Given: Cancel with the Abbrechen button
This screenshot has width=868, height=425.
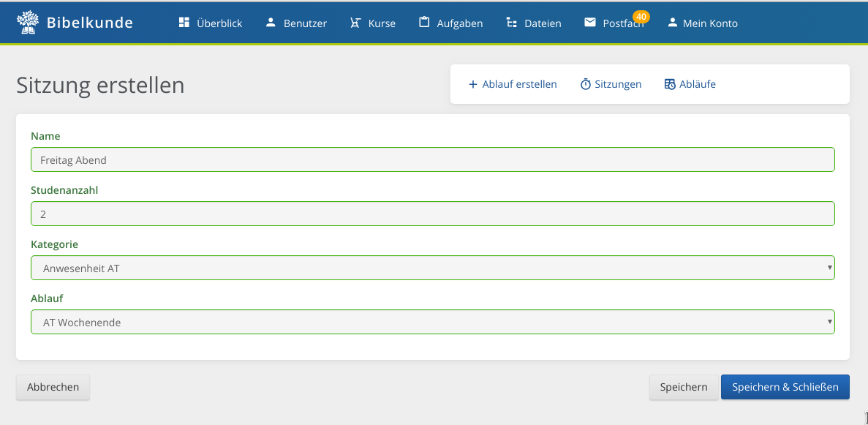Looking at the screenshot, I should pyautogui.click(x=53, y=387).
